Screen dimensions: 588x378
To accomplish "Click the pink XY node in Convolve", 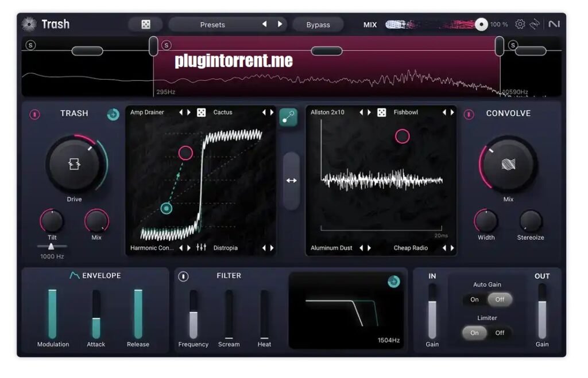I will pyautogui.click(x=402, y=137).
